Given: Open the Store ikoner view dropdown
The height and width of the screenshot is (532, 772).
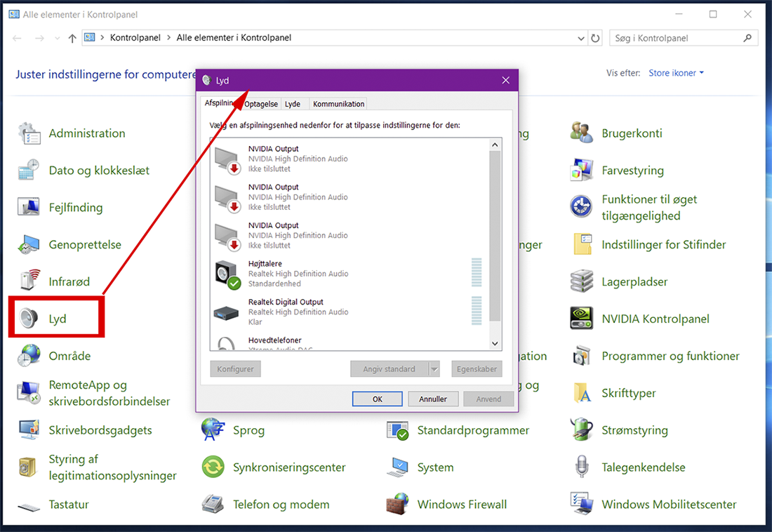Looking at the screenshot, I should tap(676, 73).
